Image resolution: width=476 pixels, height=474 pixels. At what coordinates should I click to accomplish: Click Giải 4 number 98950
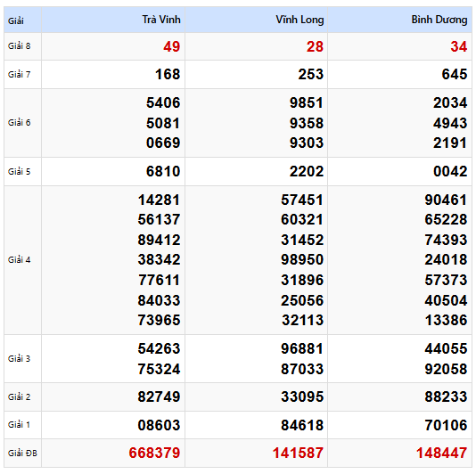click(302, 260)
